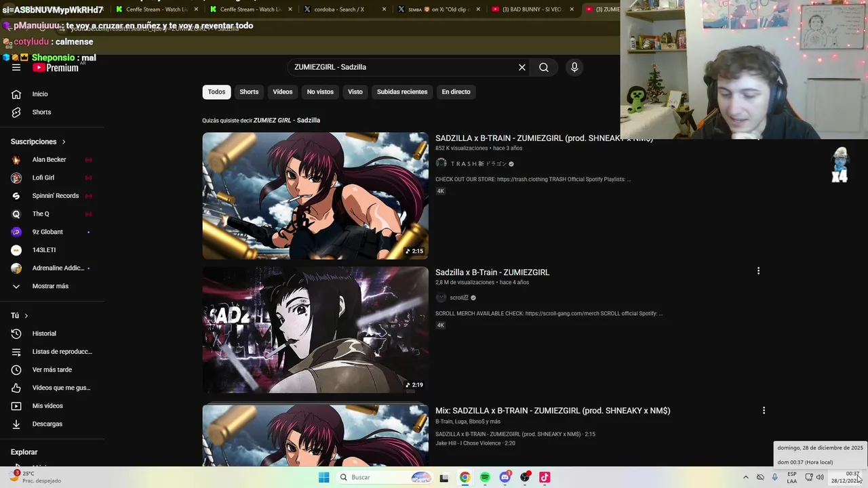Select the Todos filter chip
Viewport: 868px width, 488px height.
216,91
